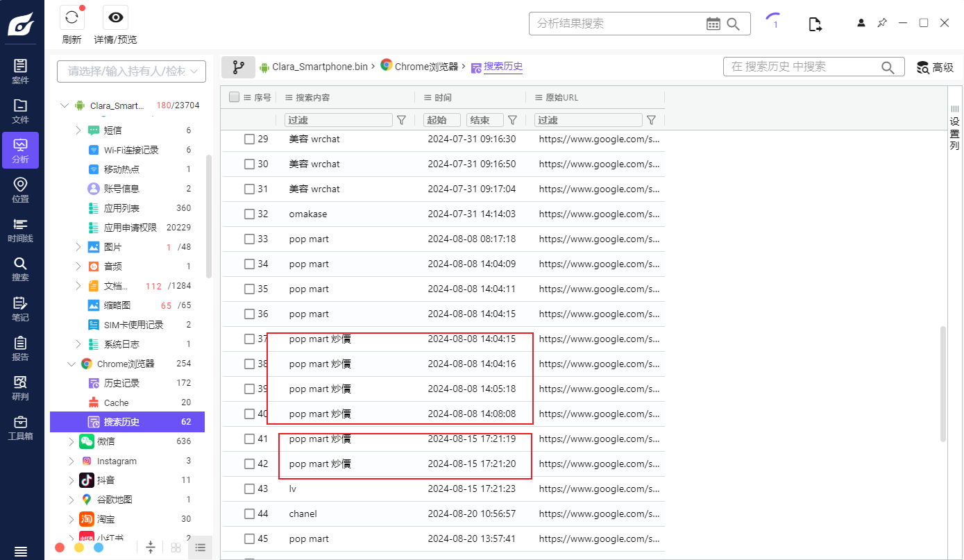Click the 刷新 refresh icon

72,17
